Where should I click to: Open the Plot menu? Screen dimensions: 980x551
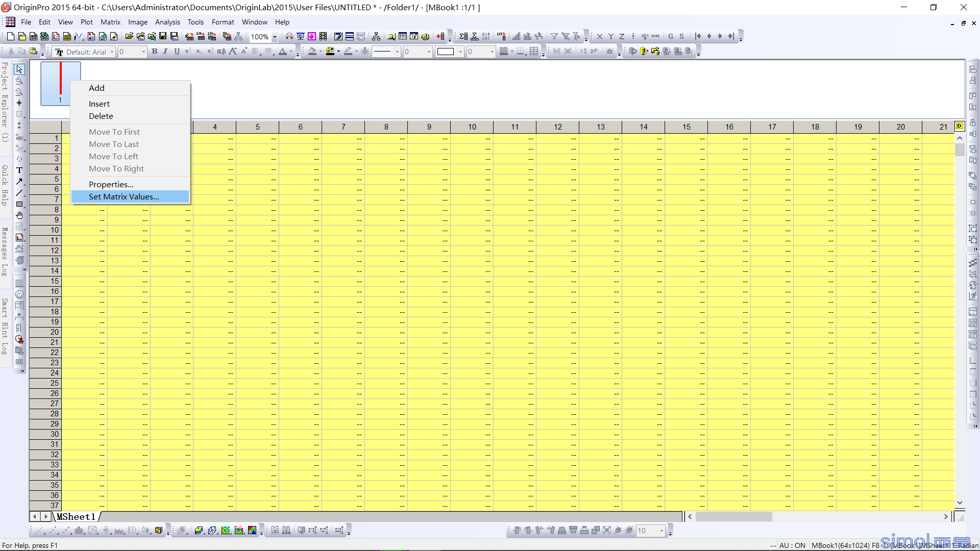87,22
